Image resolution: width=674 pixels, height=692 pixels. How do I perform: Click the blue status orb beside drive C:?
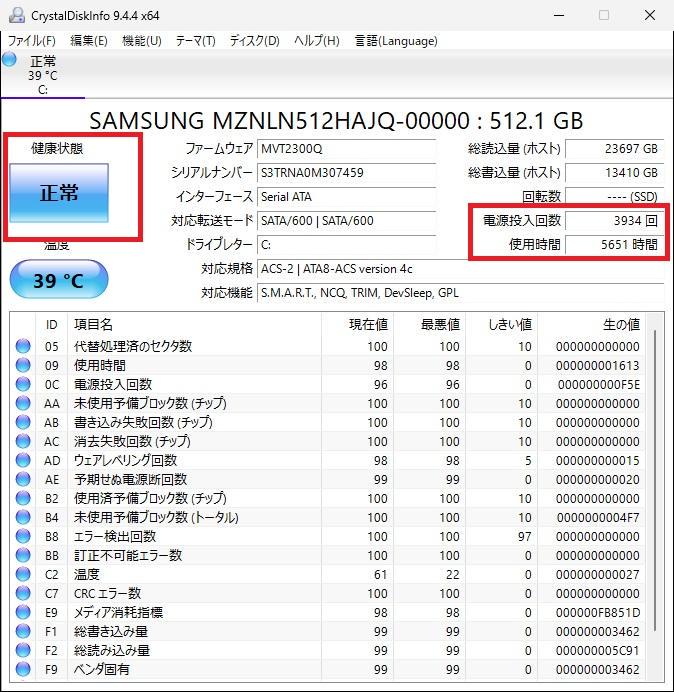9,60
